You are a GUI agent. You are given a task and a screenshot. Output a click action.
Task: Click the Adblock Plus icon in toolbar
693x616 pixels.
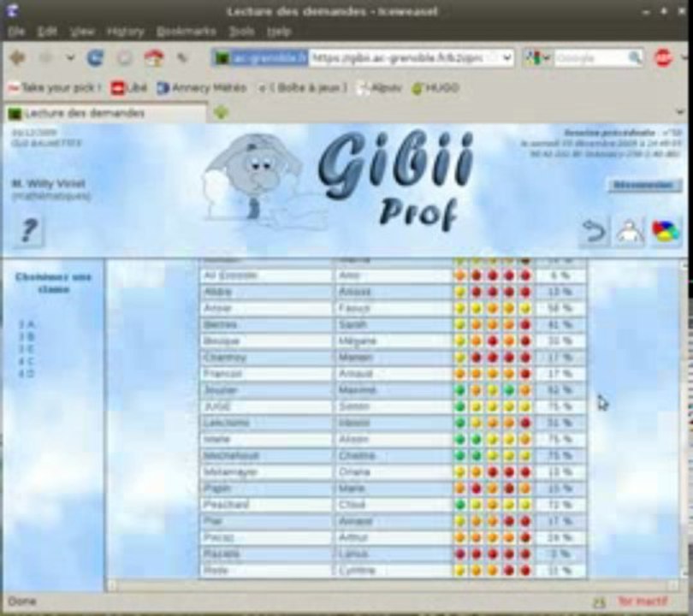coord(663,58)
